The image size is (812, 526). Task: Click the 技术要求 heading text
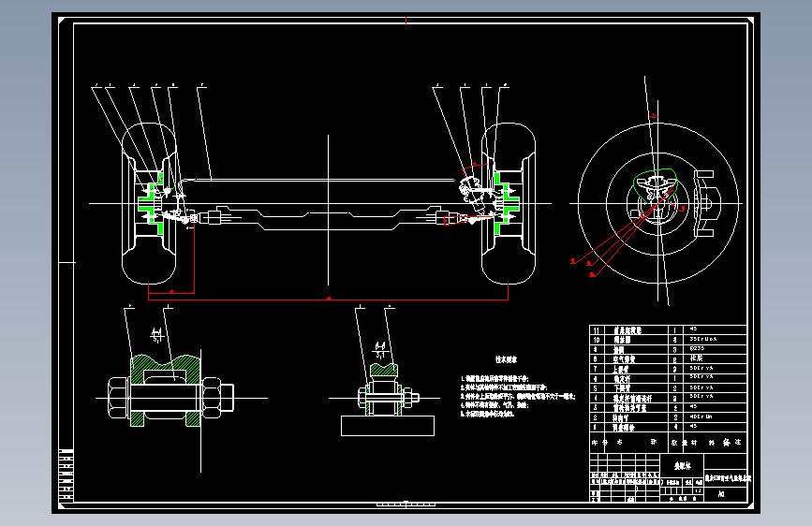[506, 359]
